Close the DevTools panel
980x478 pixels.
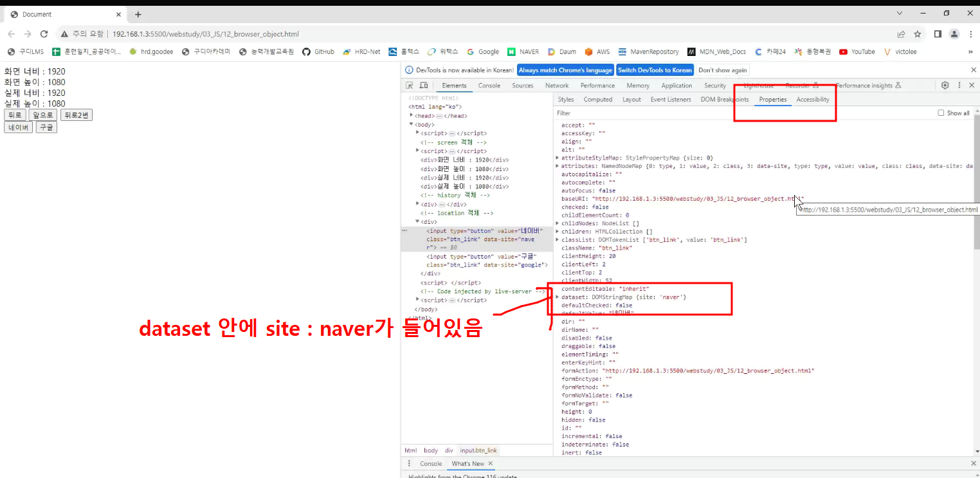[x=972, y=85]
